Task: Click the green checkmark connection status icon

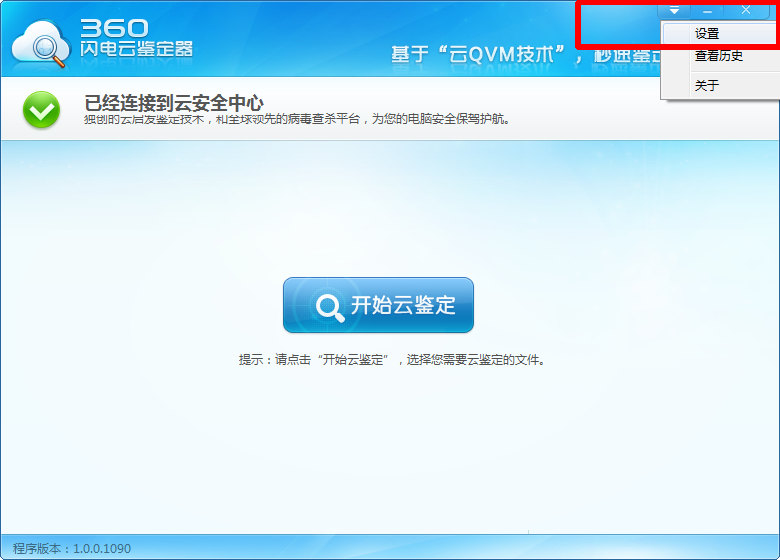Action: pos(41,109)
